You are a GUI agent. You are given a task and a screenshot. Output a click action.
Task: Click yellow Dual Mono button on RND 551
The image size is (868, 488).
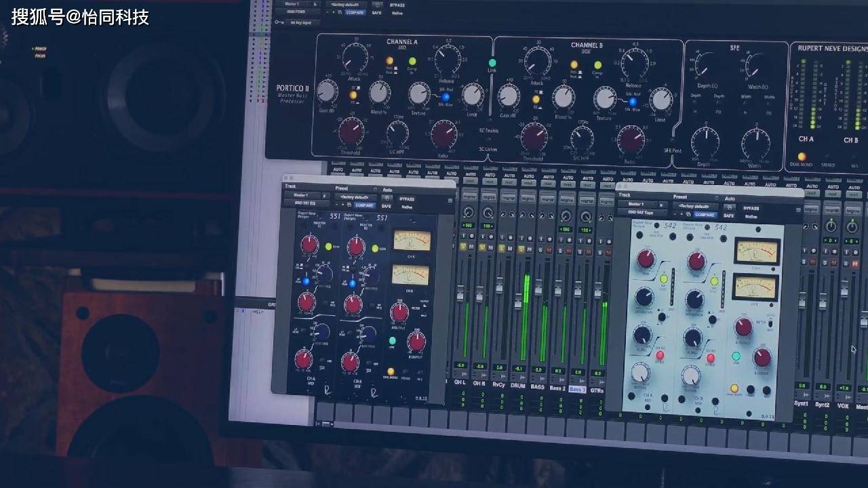tap(391, 371)
